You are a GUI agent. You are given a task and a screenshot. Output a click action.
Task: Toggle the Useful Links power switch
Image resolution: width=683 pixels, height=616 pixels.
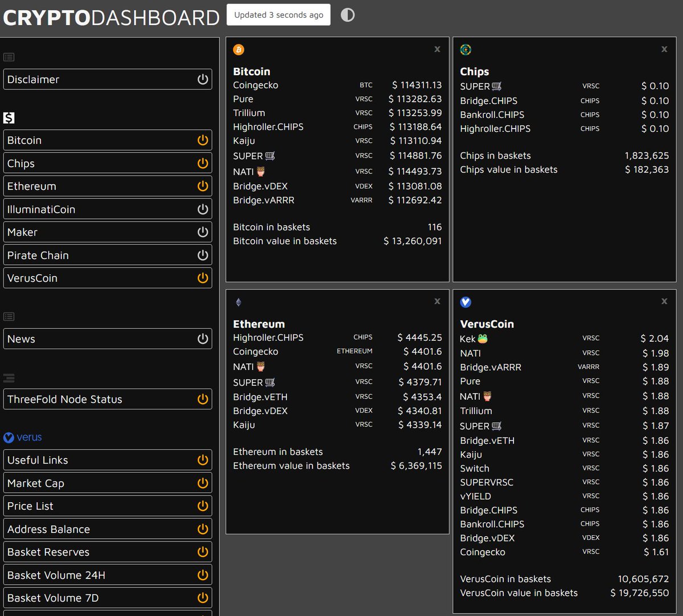pos(203,460)
